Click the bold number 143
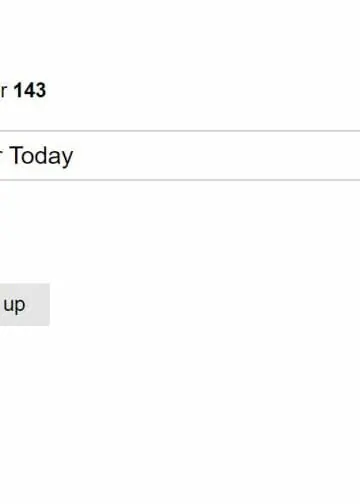This screenshot has height=504, width=360. 30,90
